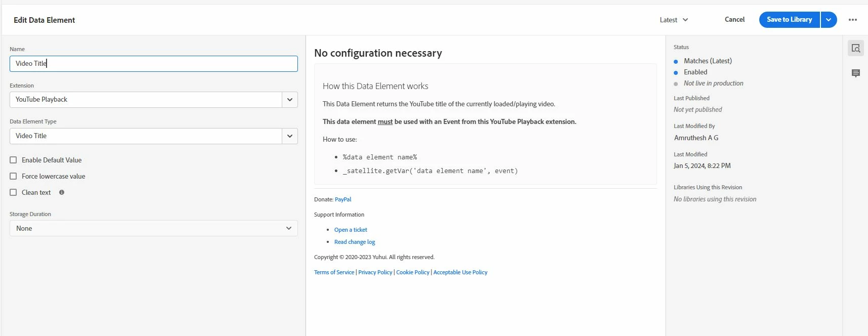This screenshot has width=868, height=336.
Task: Click the Clean text info icon
Action: 62,192
